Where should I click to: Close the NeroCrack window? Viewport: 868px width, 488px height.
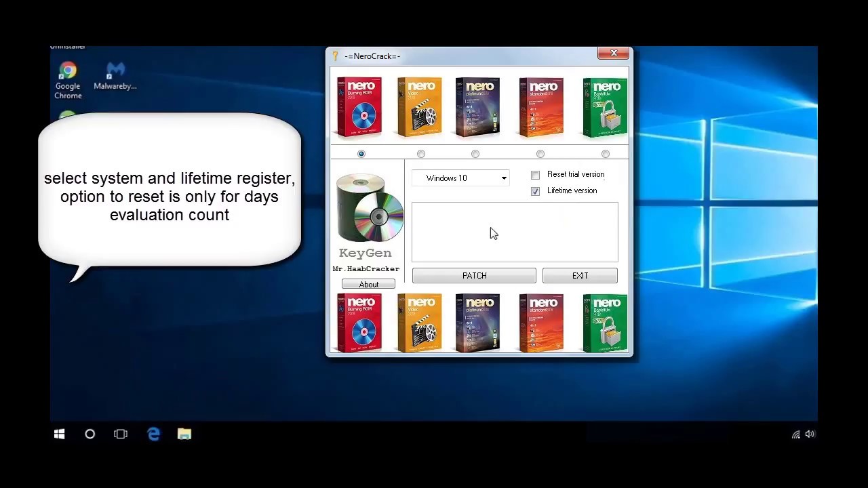click(x=614, y=53)
